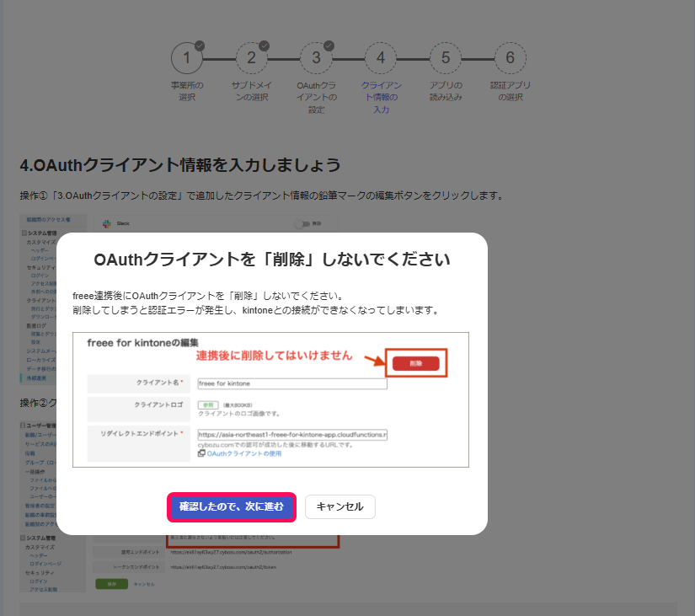Select step 5 'アプリの読み込み' circle
695x616 pixels.
[x=446, y=58]
